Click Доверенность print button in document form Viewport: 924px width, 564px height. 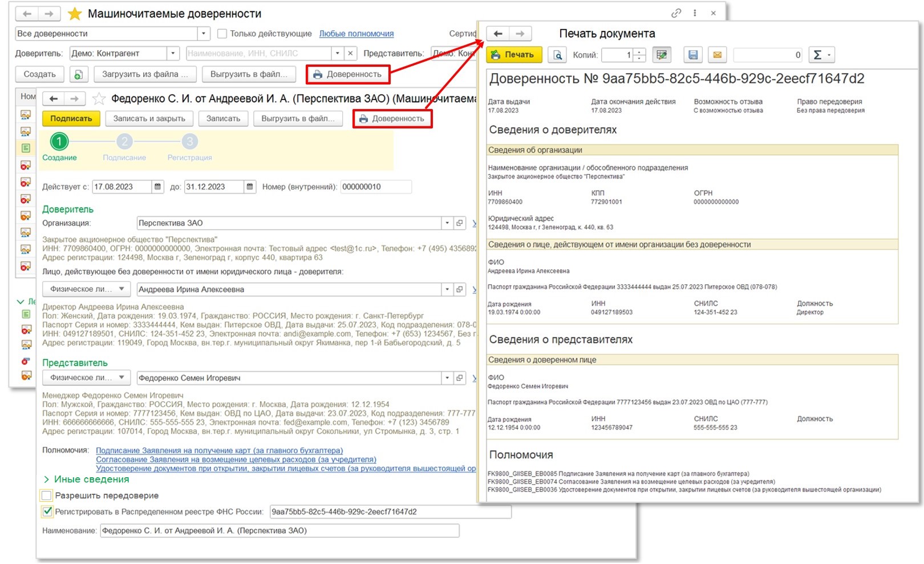[392, 119]
